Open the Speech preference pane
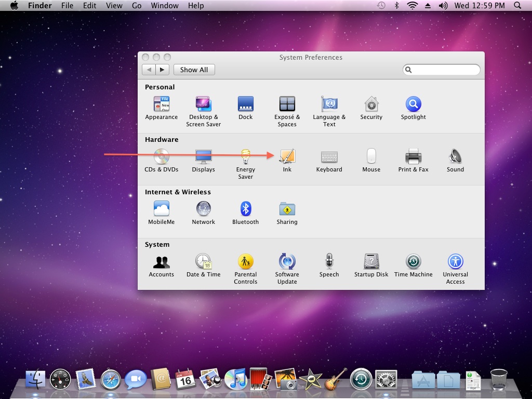The height and width of the screenshot is (399, 532). (329, 265)
